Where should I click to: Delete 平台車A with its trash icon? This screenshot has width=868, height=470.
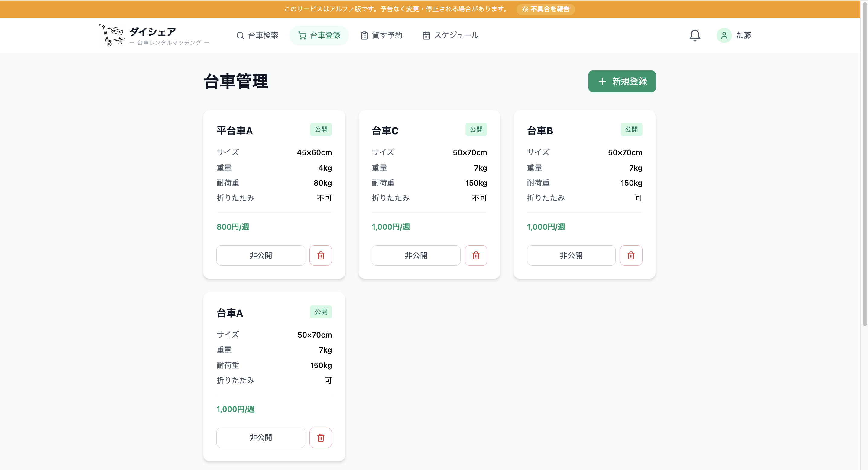tap(320, 255)
